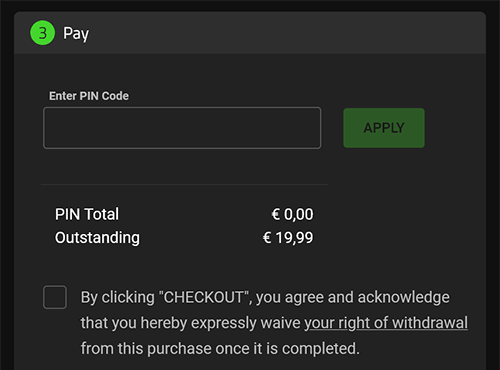The width and height of the screenshot is (500, 370).
Task: Click the Pay step header bar
Action: coord(250,33)
